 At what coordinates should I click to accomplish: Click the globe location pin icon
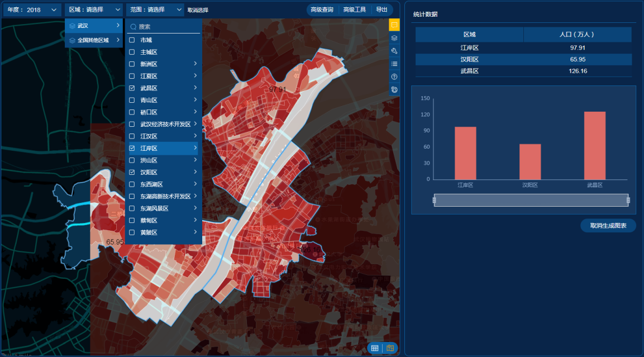coord(394,89)
